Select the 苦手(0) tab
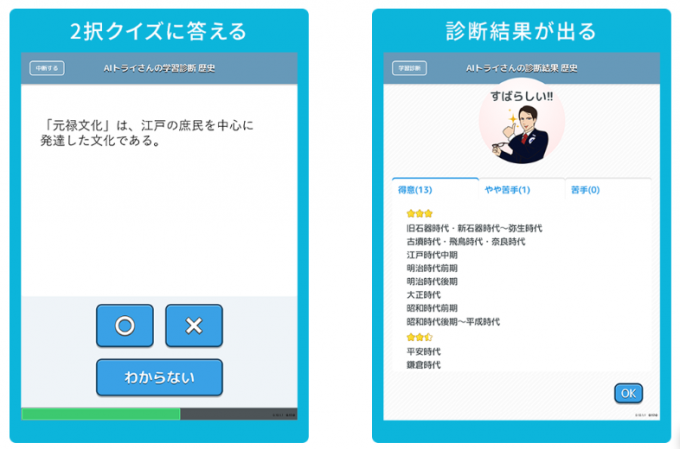The width and height of the screenshot is (680, 449). [585, 190]
